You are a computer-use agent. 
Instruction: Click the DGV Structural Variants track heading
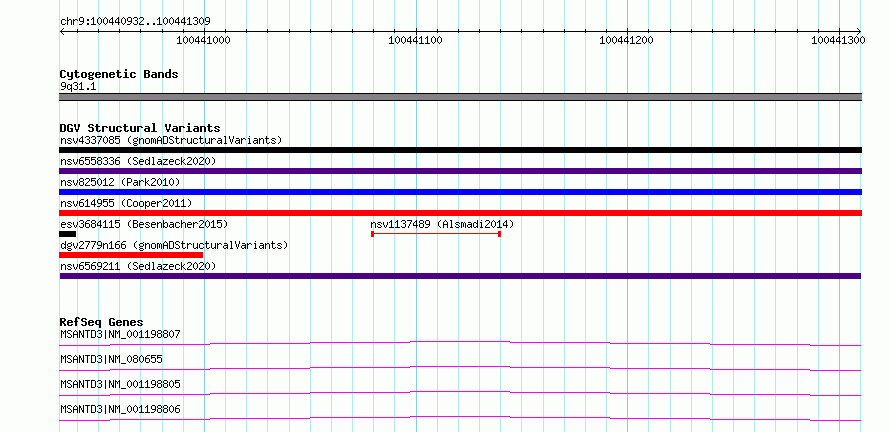pos(140,128)
